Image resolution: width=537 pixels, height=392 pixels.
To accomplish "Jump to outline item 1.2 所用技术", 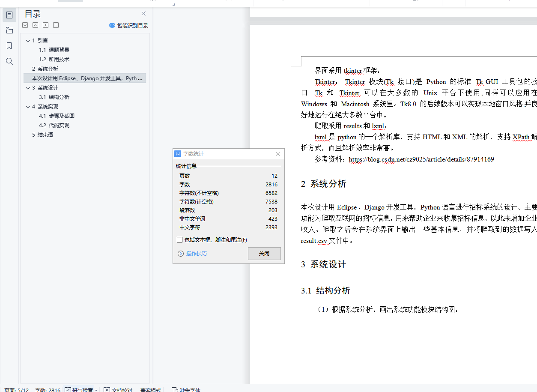I will (x=54, y=60).
